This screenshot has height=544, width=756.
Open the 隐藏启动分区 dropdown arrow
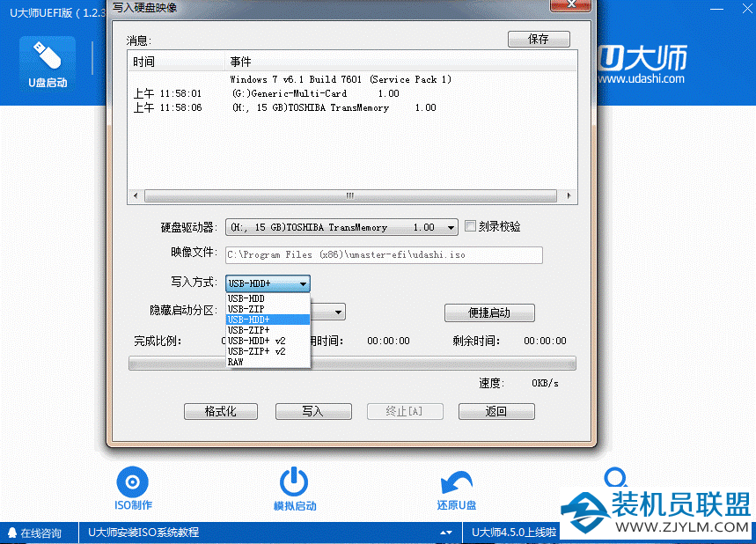[339, 312]
